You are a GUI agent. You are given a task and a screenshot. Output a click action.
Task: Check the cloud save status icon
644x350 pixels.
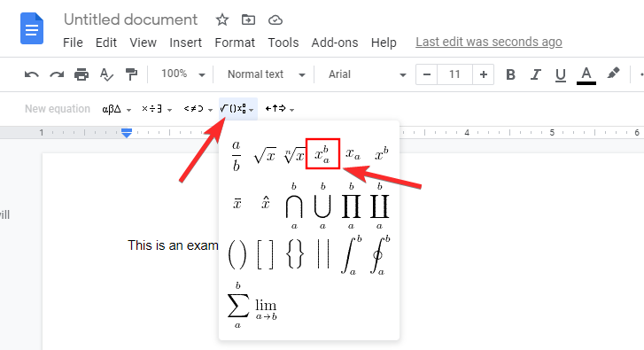pos(275,19)
